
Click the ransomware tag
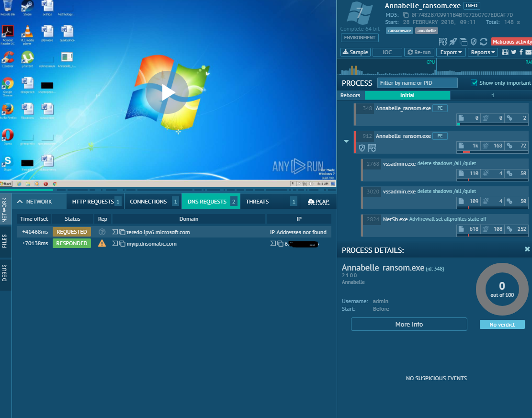(x=399, y=31)
